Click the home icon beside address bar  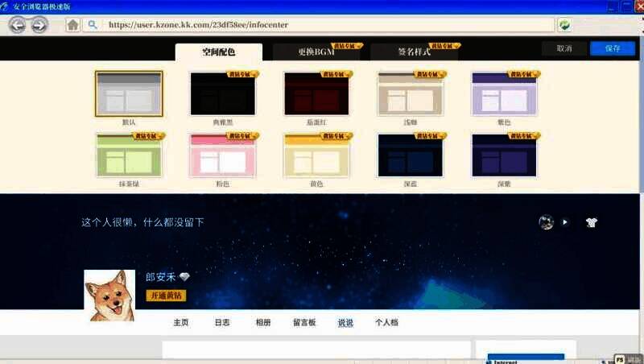[72, 25]
